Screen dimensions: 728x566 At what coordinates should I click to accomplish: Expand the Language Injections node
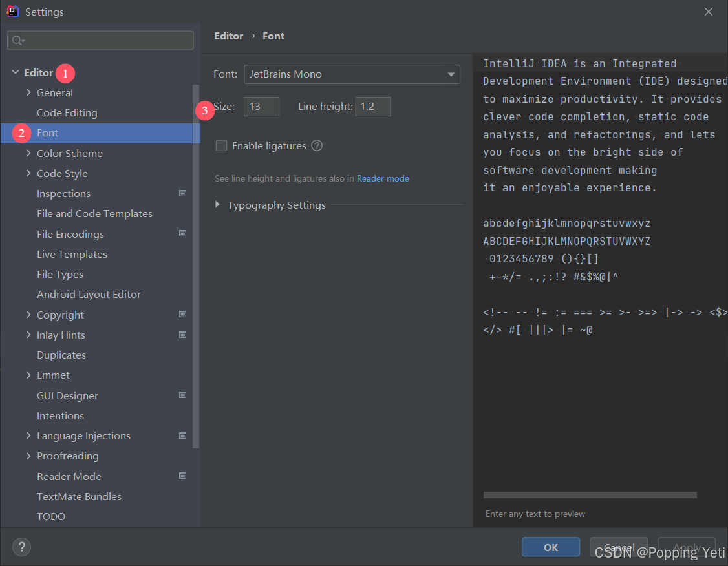pyautogui.click(x=28, y=435)
